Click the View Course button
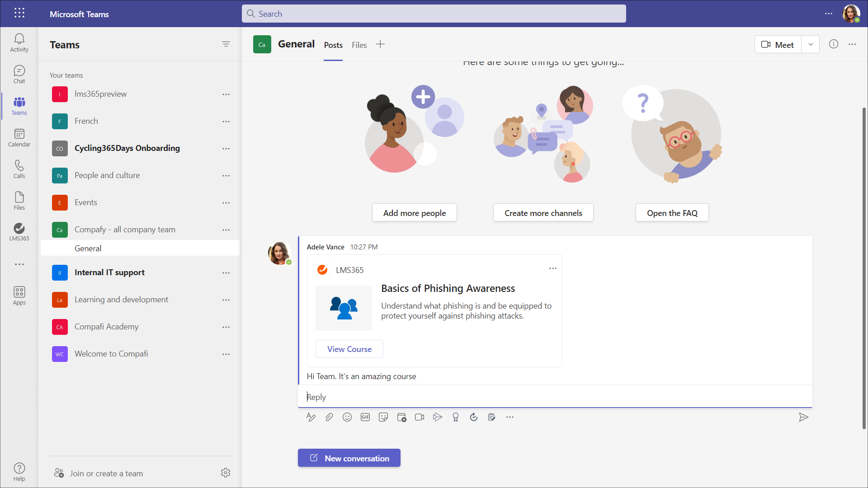868x488 pixels. tap(349, 349)
